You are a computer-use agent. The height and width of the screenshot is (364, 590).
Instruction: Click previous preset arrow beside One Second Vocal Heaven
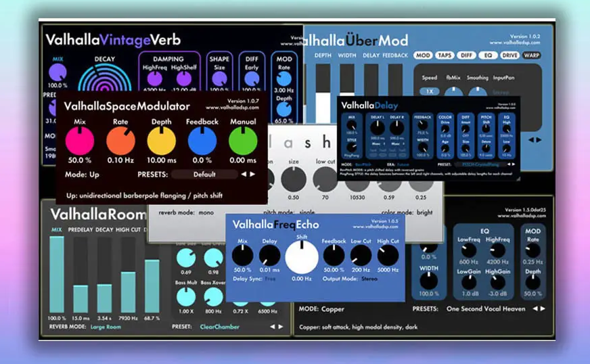point(535,309)
